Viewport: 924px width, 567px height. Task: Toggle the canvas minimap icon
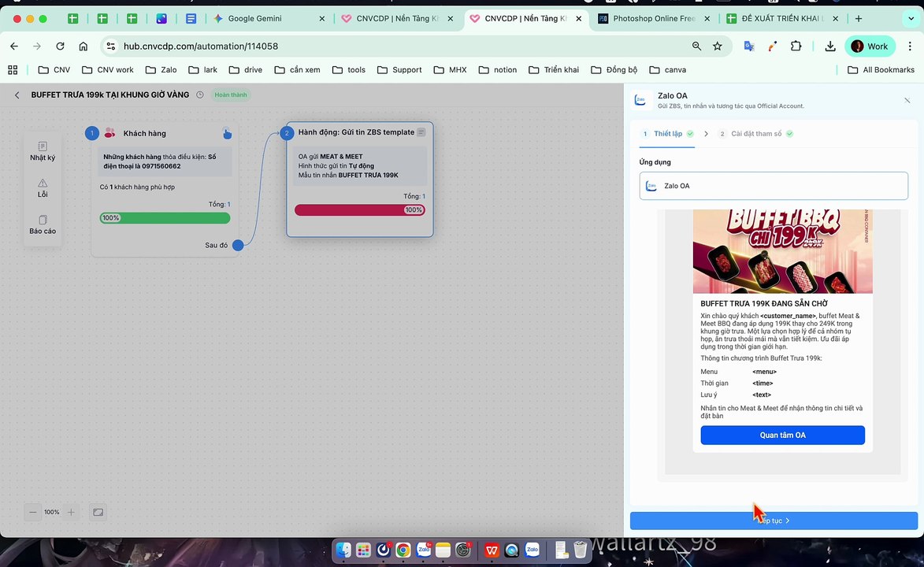pyautogui.click(x=98, y=512)
